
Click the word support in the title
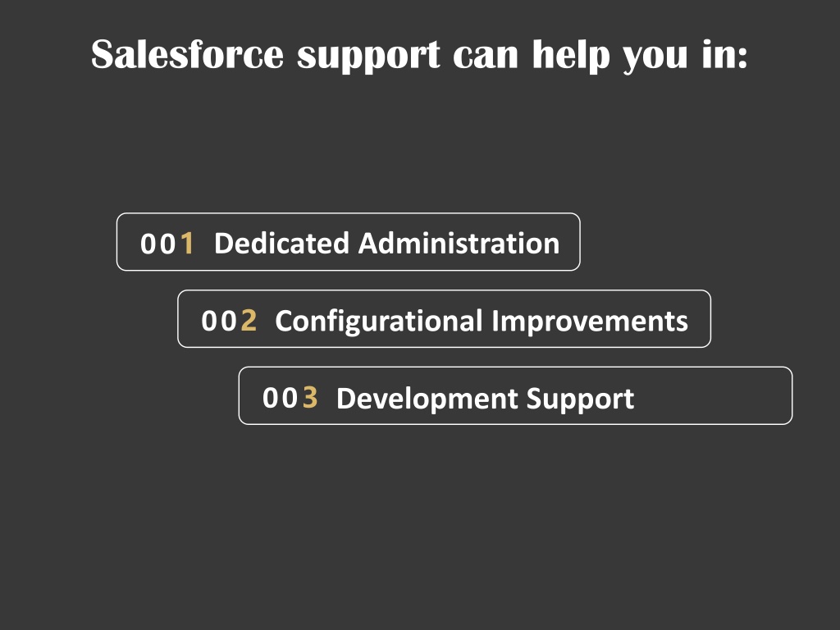368,57
